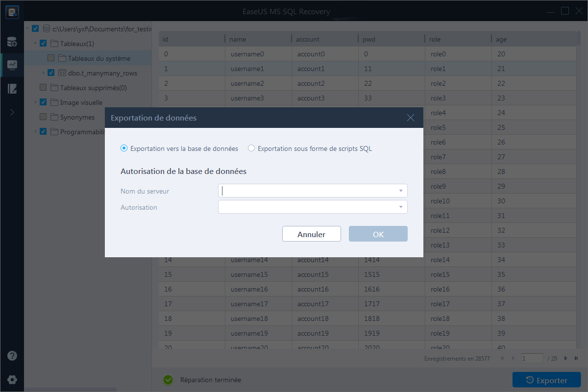Screen dimensions: 588x392
Task: Open the help question mark icon
Action: coord(12,356)
